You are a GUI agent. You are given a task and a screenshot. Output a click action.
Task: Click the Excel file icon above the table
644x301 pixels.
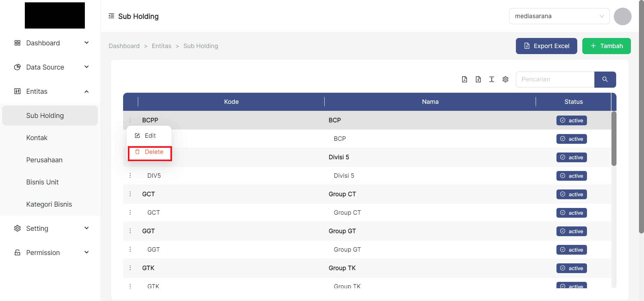[x=478, y=79]
